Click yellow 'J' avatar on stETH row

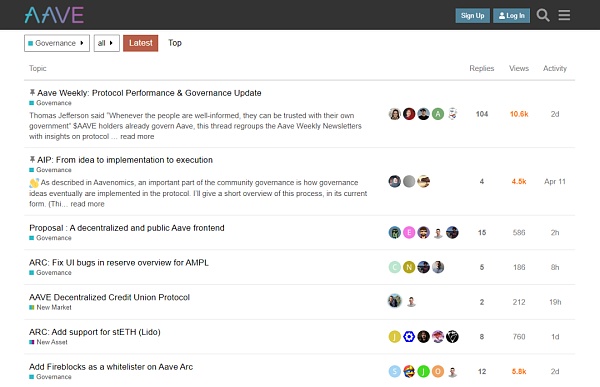395,336
